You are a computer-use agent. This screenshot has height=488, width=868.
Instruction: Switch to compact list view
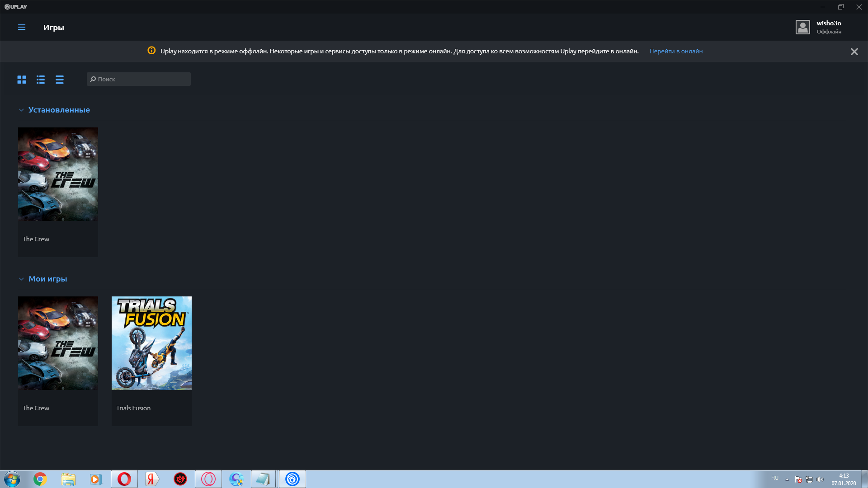(x=60, y=80)
